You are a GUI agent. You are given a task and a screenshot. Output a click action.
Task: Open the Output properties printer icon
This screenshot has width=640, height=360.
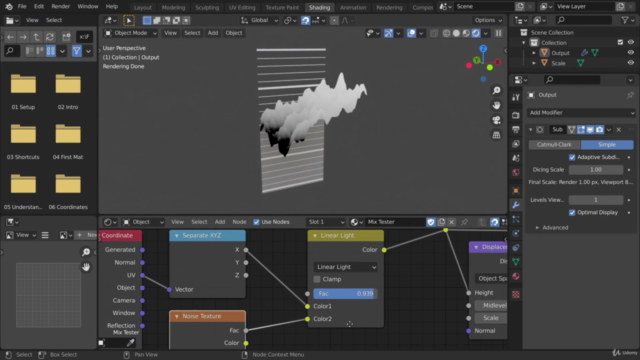(516, 130)
